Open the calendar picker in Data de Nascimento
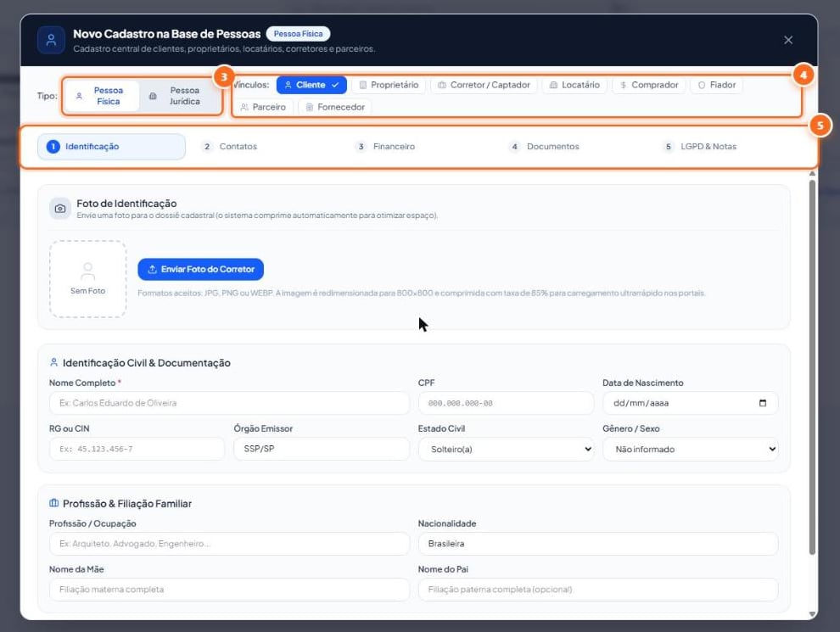This screenshot has width=840, height=632. pyautogui.click(x=762, y=403)
